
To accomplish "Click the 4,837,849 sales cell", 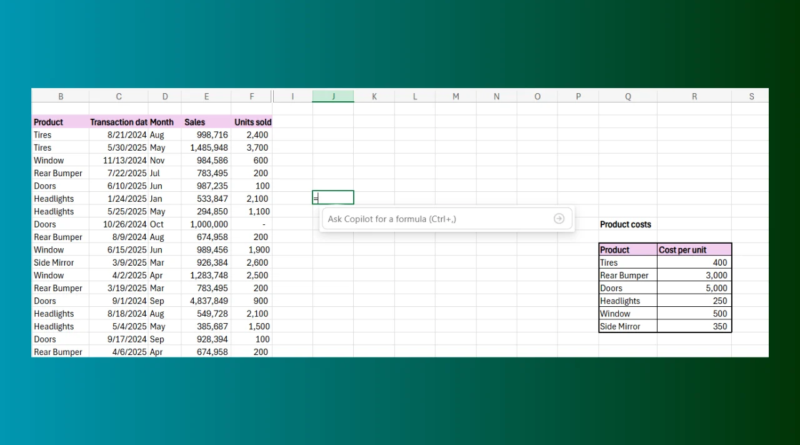I will pos(206,301).
